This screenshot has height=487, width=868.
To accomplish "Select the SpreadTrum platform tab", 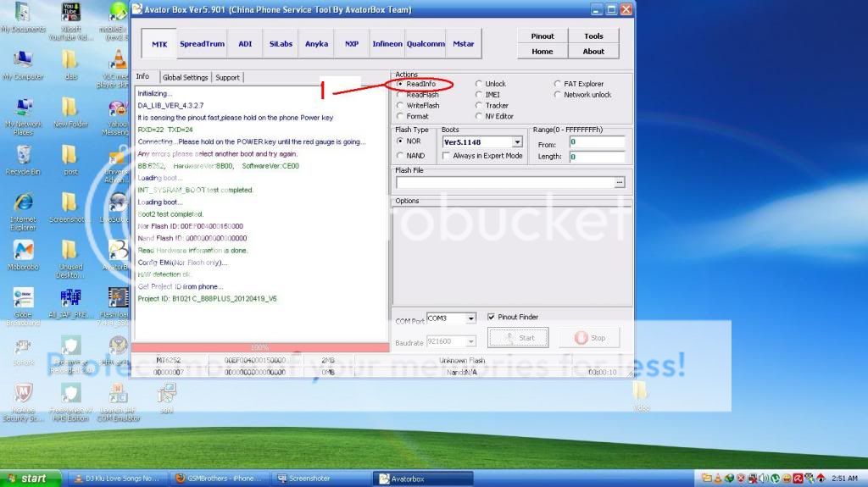I will (x=202, y=44).
